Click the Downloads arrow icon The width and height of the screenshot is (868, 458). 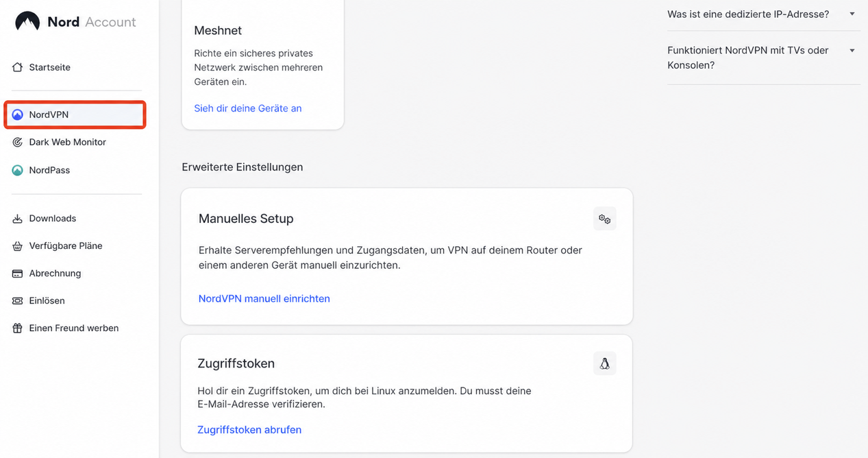[x=18, y=218]
